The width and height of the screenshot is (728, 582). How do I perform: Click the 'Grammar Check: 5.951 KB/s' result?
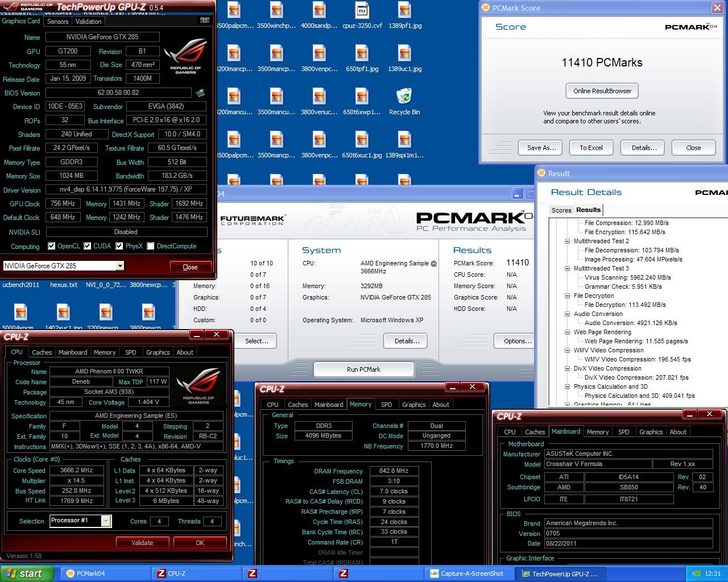(623, 286)
